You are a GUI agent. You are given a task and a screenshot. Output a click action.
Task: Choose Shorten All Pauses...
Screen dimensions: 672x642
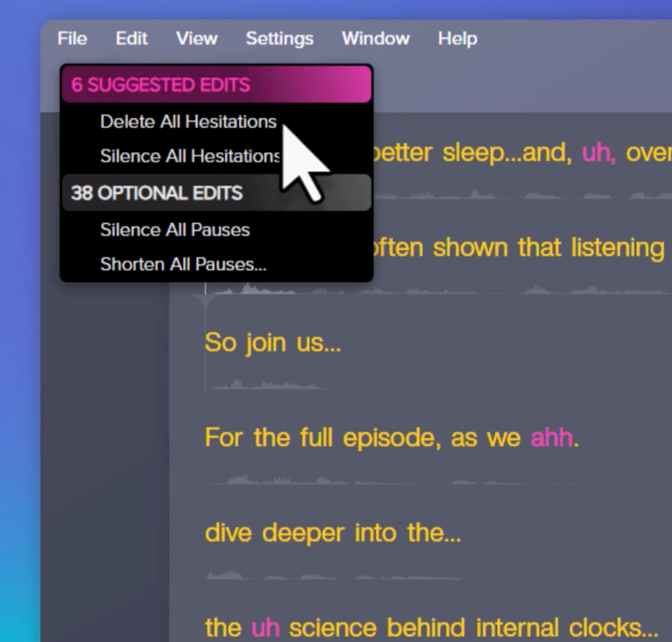tap(183, 264)
